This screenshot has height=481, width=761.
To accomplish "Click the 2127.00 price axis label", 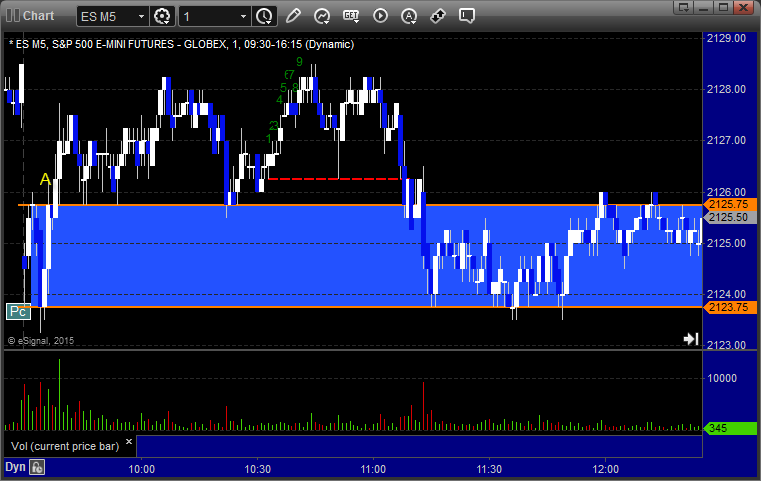I will [726, 140].
